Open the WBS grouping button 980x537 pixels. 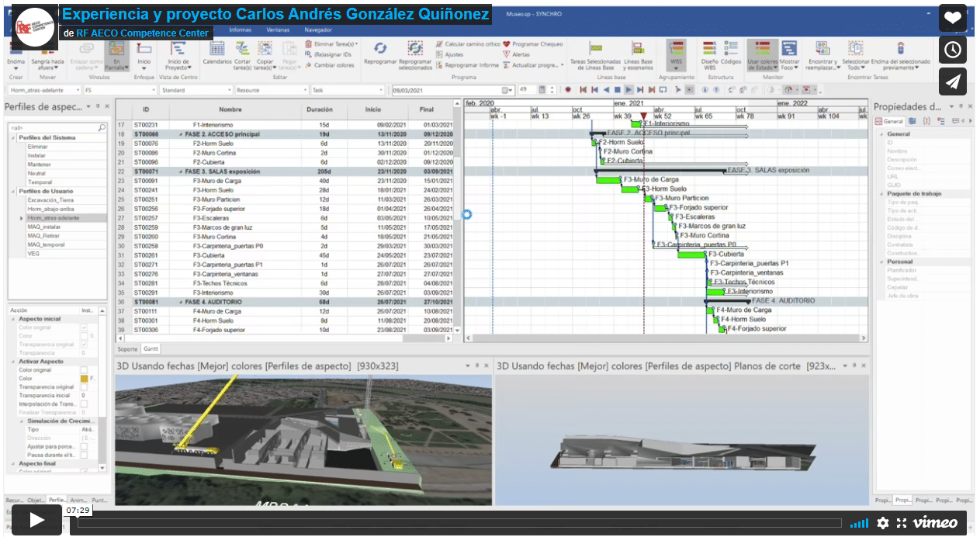pyautogui.click(x=677, y=54)
